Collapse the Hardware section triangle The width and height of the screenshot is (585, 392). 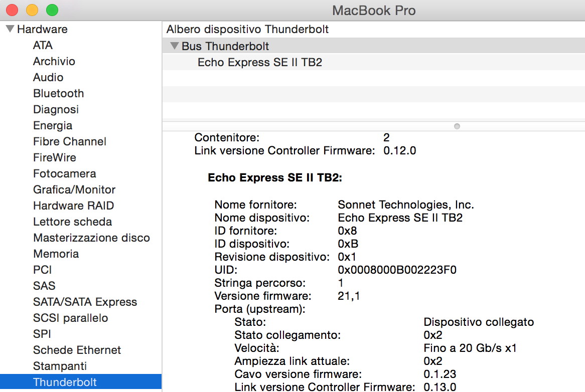coord(10,29)
